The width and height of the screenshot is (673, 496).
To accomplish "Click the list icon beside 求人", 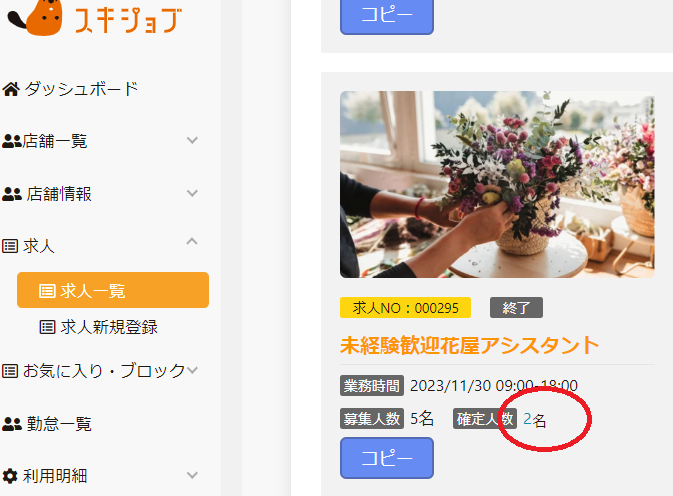I will tap(10, 246).
